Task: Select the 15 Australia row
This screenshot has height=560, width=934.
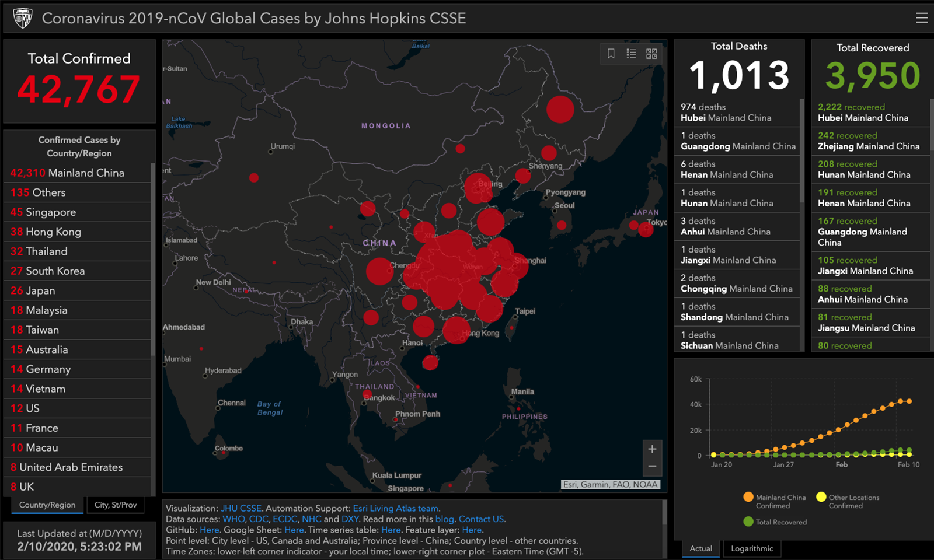Action: [77, 349]
